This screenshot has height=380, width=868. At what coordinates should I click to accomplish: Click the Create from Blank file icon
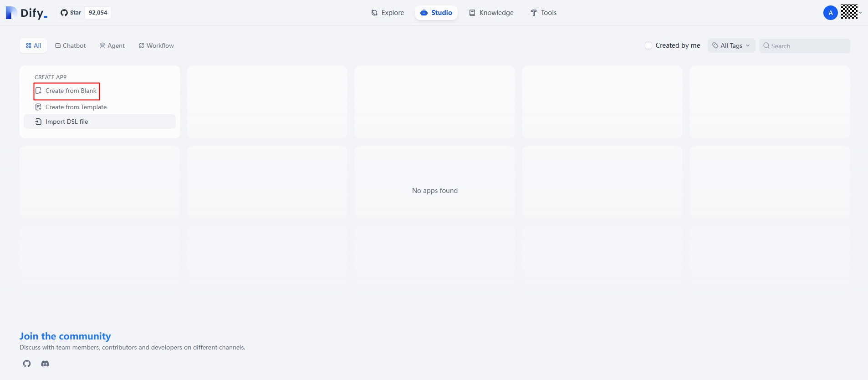[39, 91]
